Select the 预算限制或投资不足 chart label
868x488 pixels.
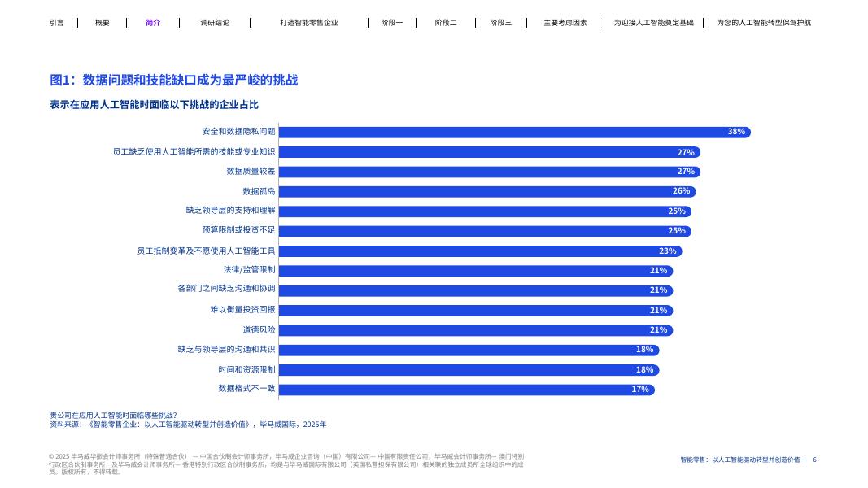(238, 231)
